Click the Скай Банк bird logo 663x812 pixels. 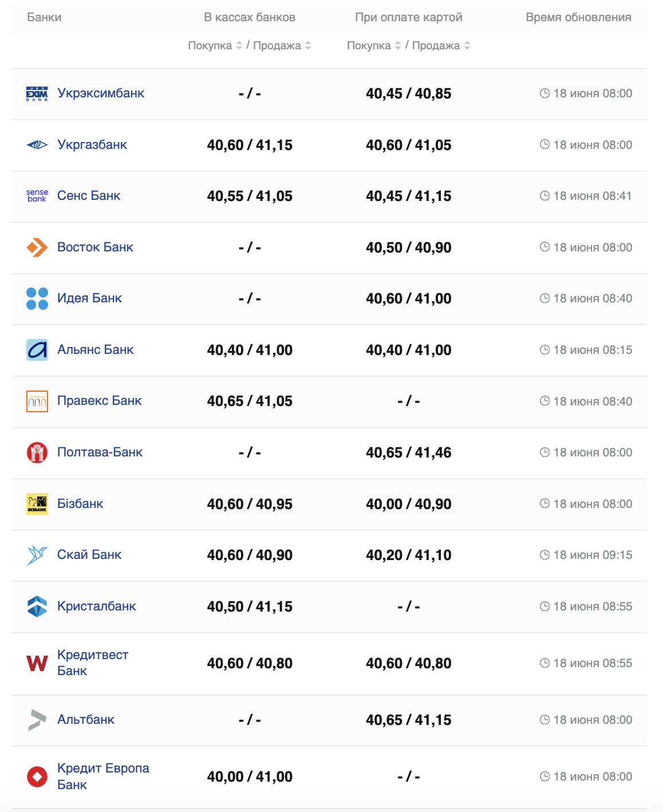tap(37, 555)
